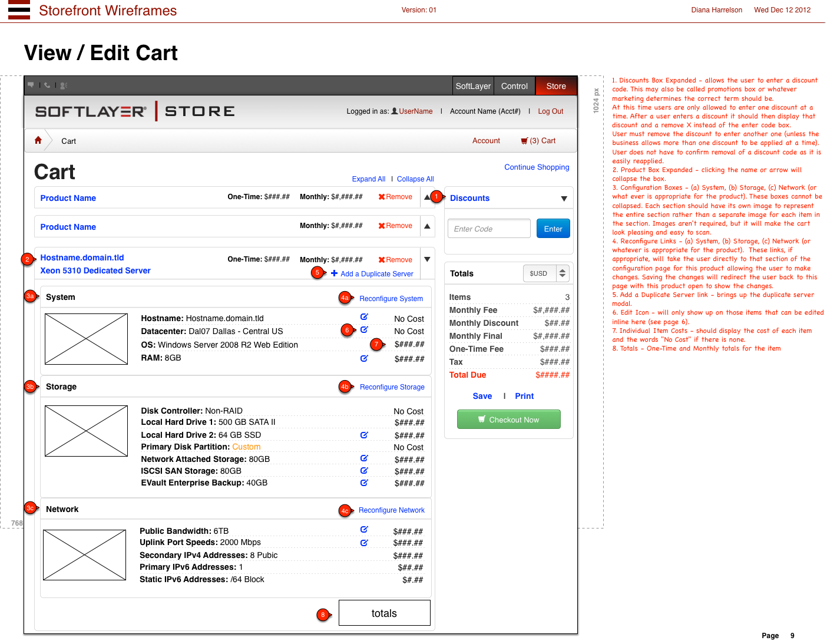Click edit icon for Public Bandwidth
Image resolution: width=827 pixels, height=644 pixels.
(x=364, y=530)
